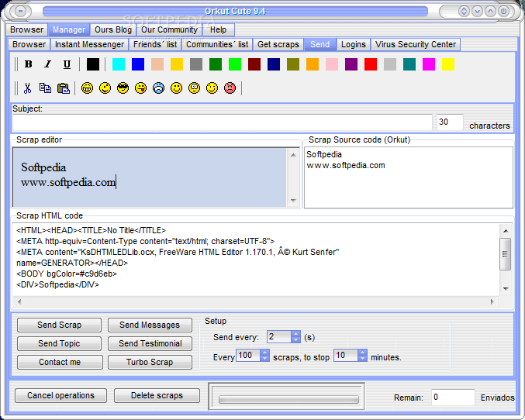Click Cancel operations button
Screen dimensions: 525x420
pyautogui.click(x=60, y=395)
